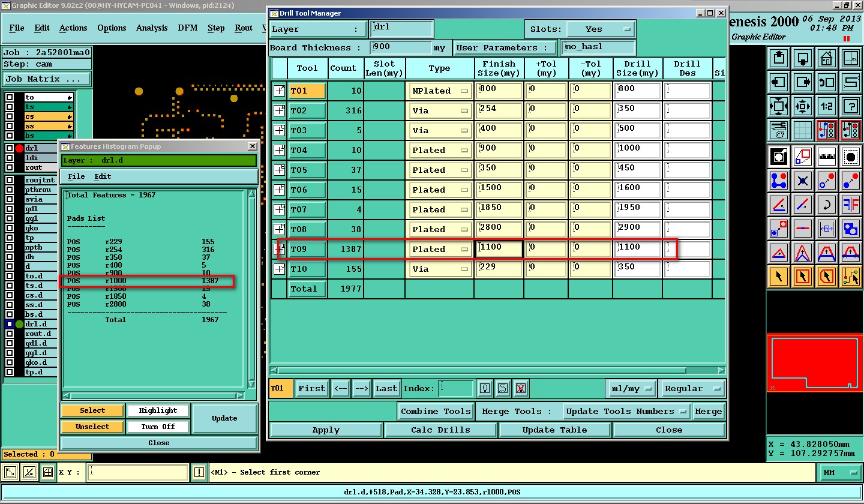Open the Regular mode dropdown

click(x=692, y=388)
